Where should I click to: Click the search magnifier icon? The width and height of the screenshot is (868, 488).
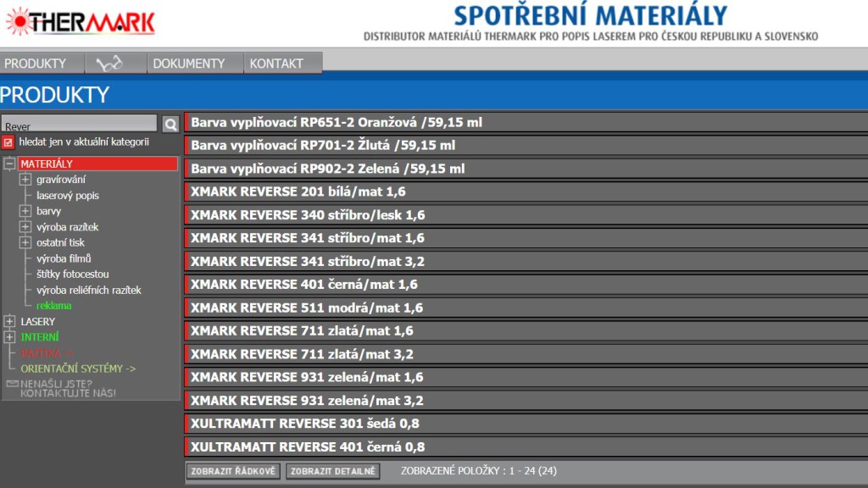(170, 125)
